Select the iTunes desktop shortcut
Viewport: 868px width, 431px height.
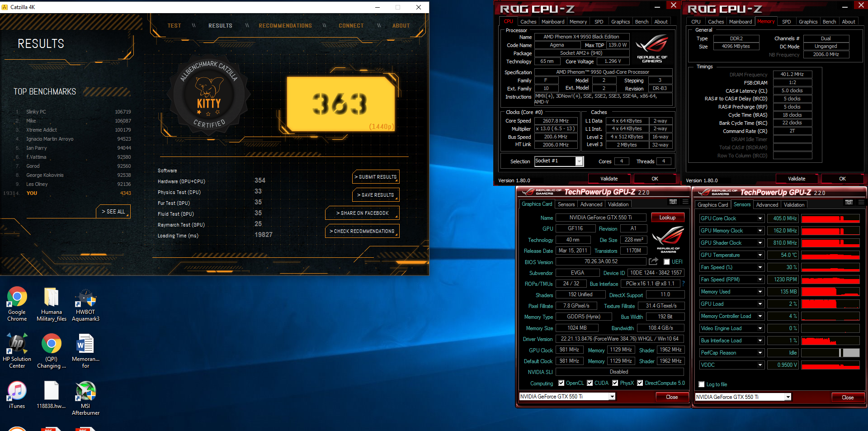click(x=17, y=394)
